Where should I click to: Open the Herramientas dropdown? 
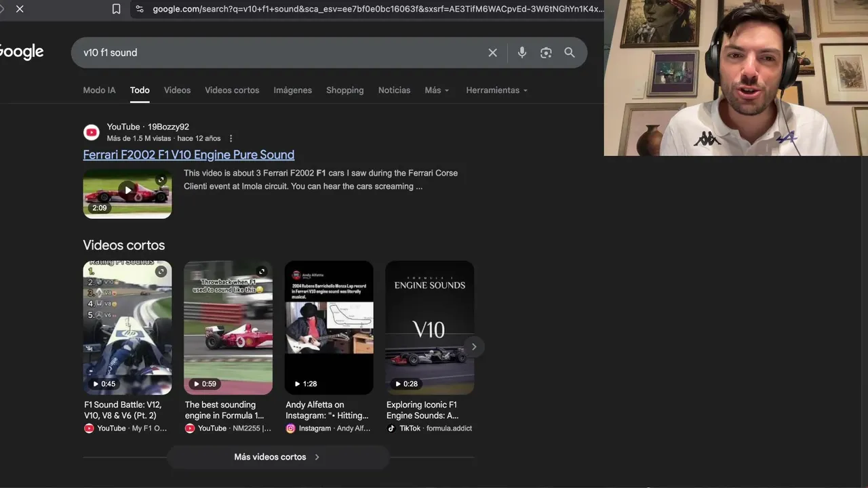(x=496, y=90)
